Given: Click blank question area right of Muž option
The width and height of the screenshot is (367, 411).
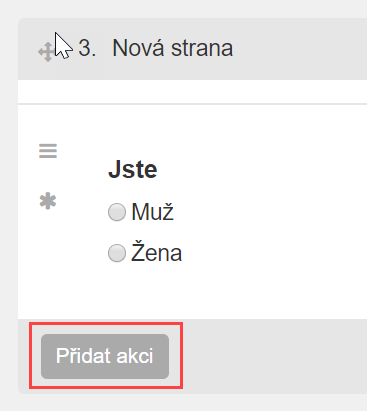Looking at the screenshot, I should coord(270,212).
